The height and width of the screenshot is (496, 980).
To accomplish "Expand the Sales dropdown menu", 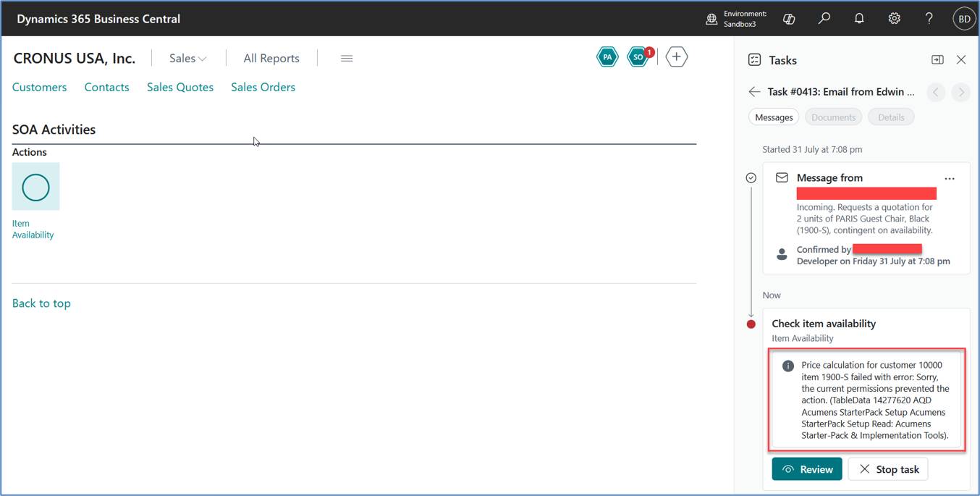I will pos(187,59).
